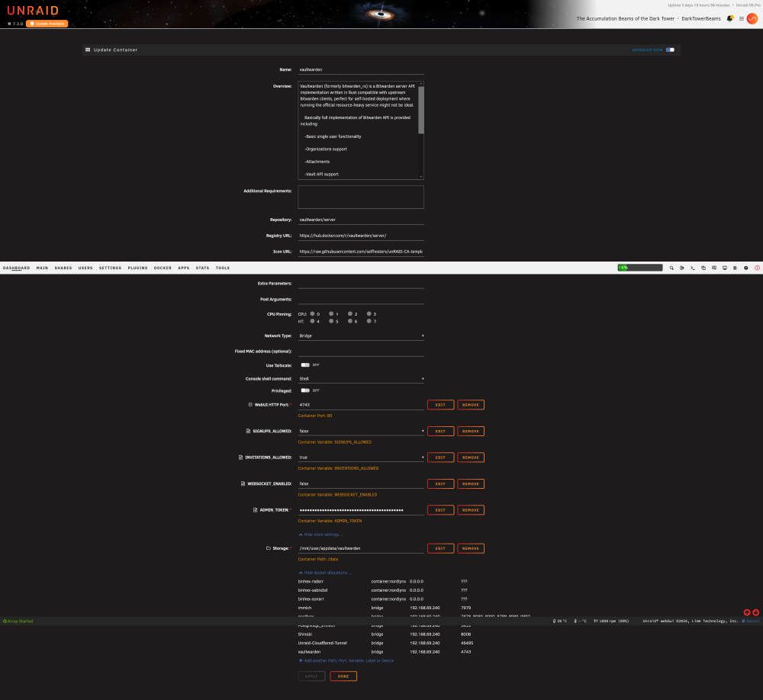Click the port icon beside WebUI HTTP Port
The image size is (763, 700).
tap(250, 405)
